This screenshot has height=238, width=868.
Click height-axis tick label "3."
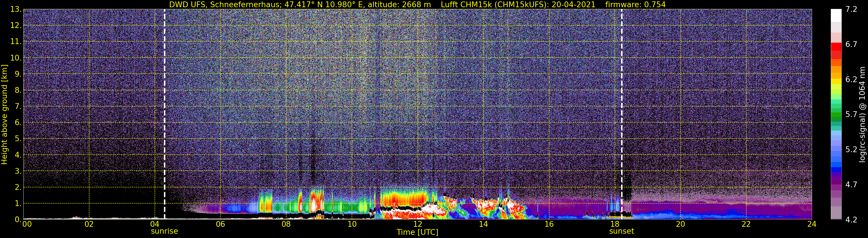(18, 171)
